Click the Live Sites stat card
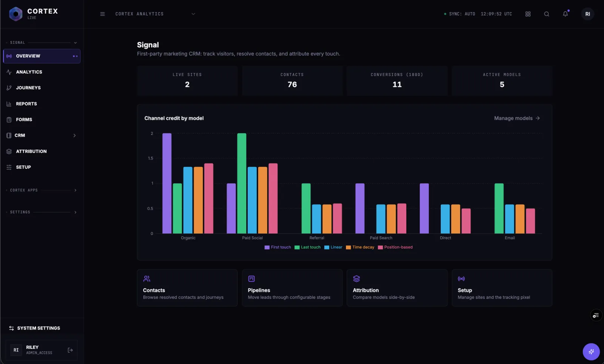Image resolution: width=604 pixels, height=364 pixels. pos(187,80)
